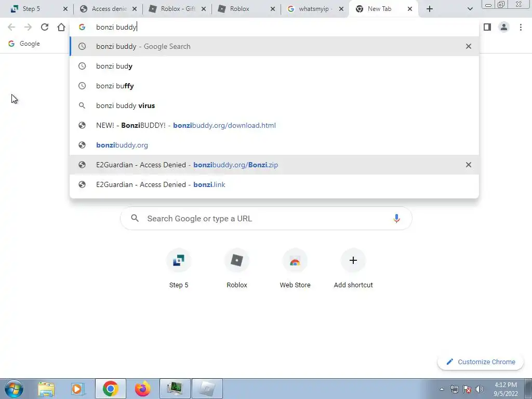The width and height of the screenshot is (532, 399).
Task: Select the New Tab tab
Action: 378,9
